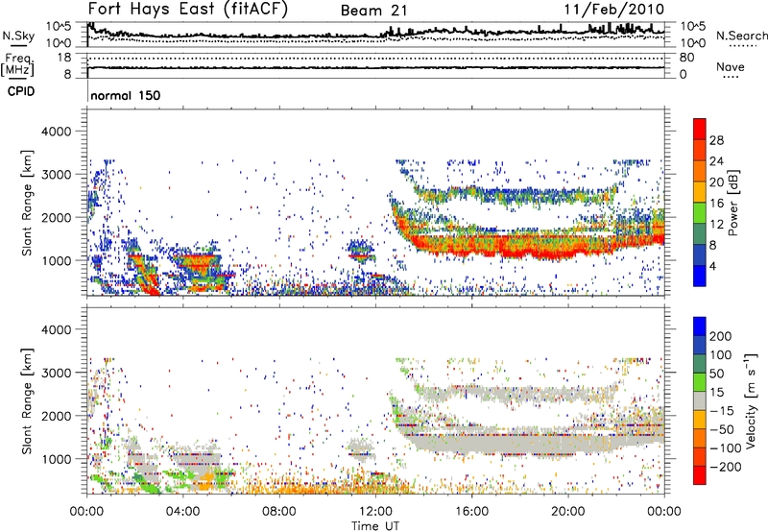768x532 pixels.
Task: Click the 'Slant Range [km]' label of power panel
Action: (x=27, y=203)
